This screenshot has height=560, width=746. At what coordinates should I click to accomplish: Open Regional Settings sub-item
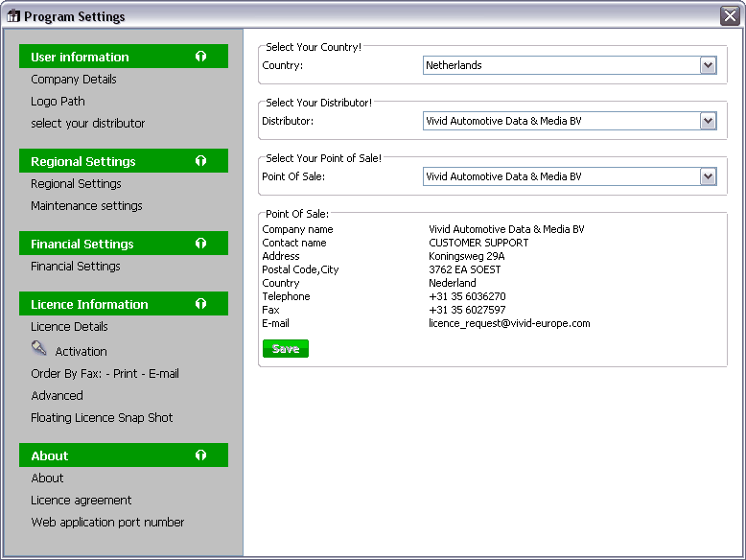[x=76, y=184]
